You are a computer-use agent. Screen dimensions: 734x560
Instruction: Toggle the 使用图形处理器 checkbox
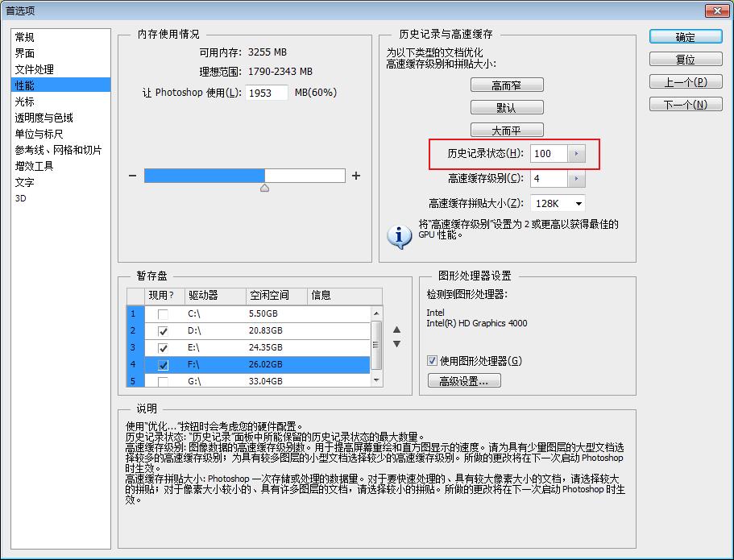point(432,360)
